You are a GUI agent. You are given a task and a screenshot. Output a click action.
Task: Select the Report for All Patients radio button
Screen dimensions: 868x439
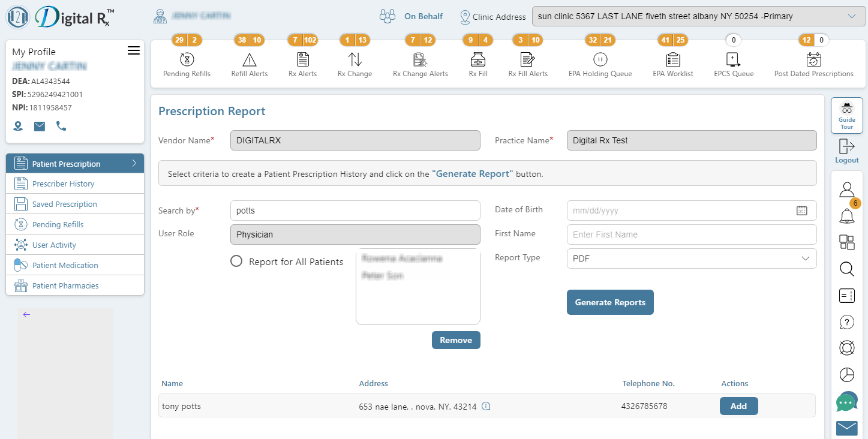point(236,261)
